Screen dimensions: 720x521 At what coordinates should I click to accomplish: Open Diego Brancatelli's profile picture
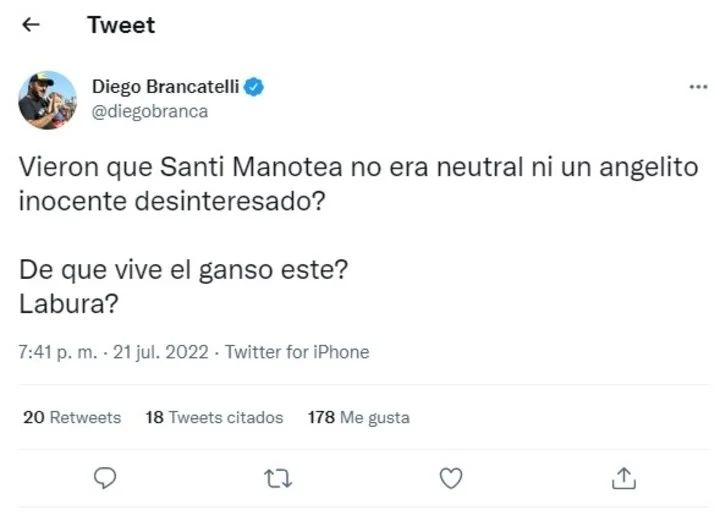coord(47,100)
